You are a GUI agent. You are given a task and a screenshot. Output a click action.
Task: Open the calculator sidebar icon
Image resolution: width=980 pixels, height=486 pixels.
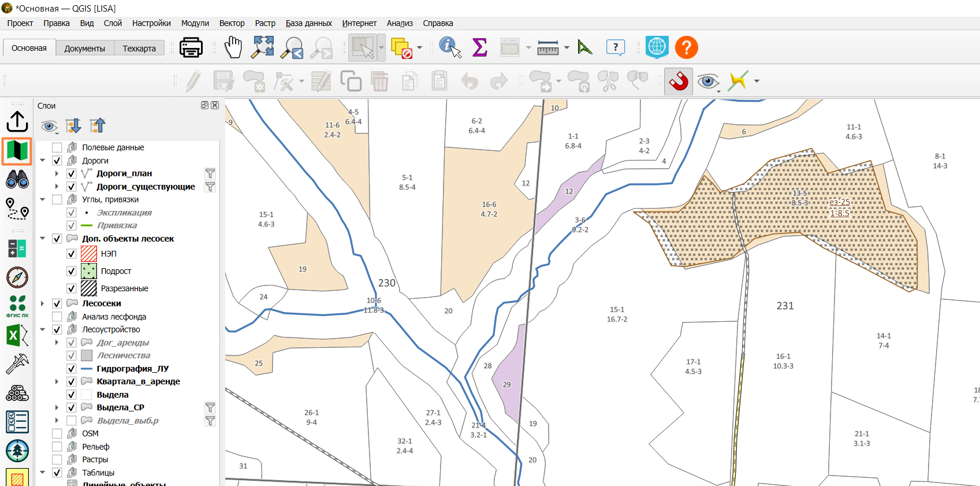point(17,248)
